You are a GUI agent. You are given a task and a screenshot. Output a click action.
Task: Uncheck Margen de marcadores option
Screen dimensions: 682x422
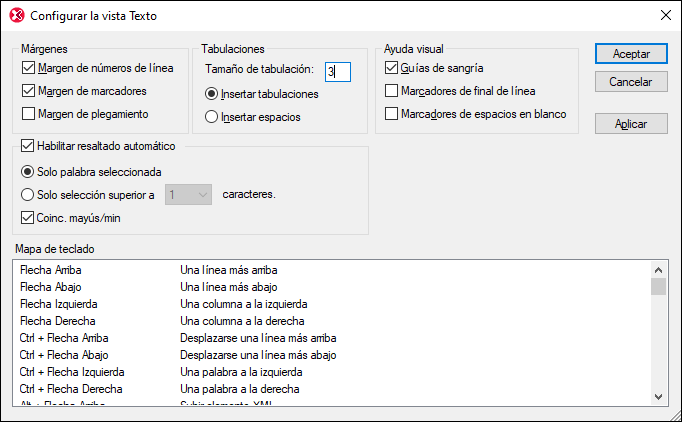pos(28,91)
